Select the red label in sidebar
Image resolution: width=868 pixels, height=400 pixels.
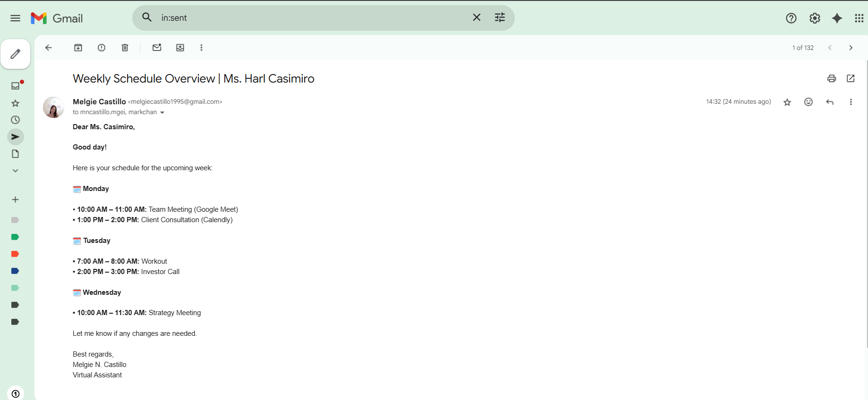[15, 254]
